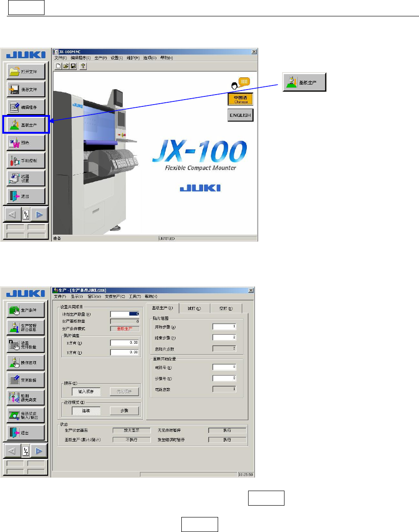Screen dimensions: 419x532
Task: Open 维护(M) menu in JX-100M NC window
Action: (x=133, y=58)
